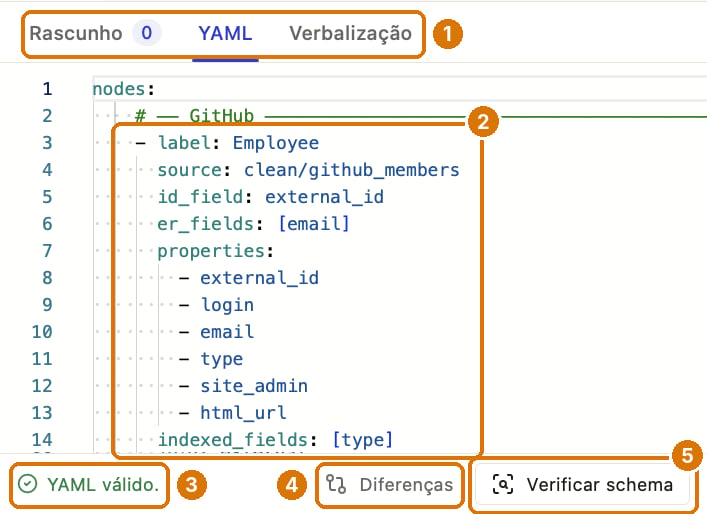Click the 'er_fields: [email]' line
The image size is (707, 514).
[253, 224]
